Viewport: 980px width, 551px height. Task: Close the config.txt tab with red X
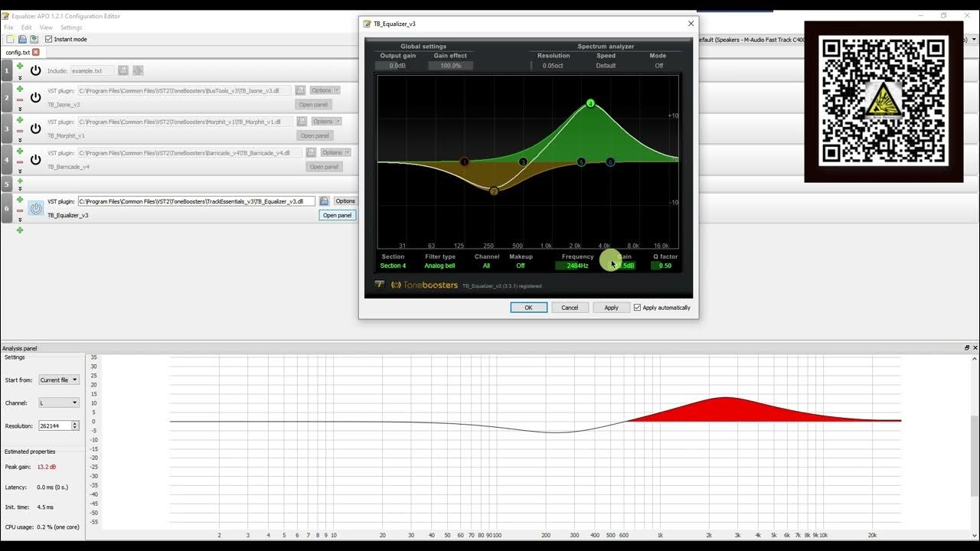tap(35, 52)
